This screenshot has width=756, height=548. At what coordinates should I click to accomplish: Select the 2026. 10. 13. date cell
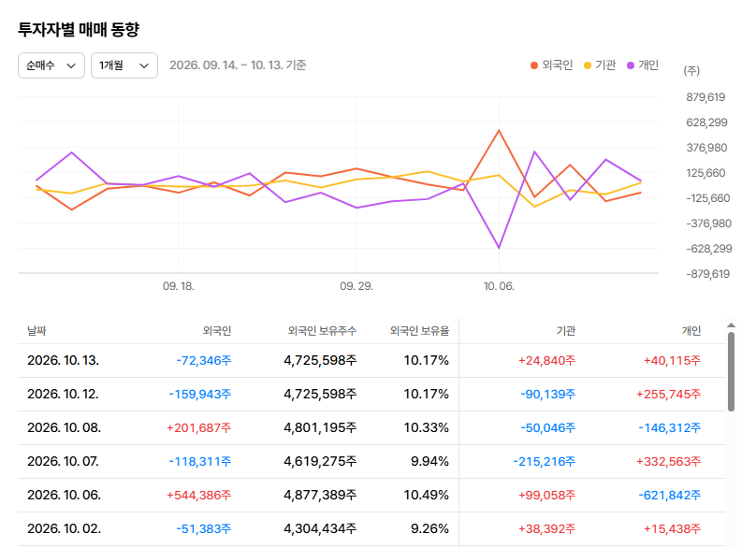click(x=64, y=361)
